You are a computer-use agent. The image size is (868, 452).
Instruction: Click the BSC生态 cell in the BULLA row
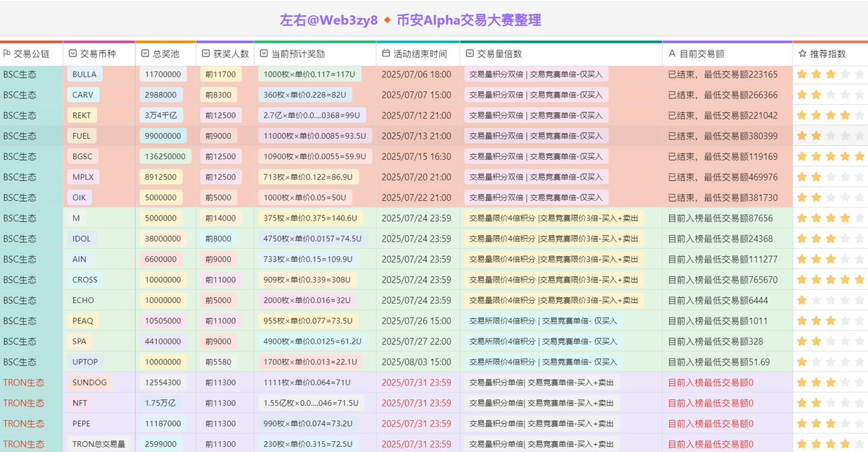pyautogui.click(x=31, y=74)
